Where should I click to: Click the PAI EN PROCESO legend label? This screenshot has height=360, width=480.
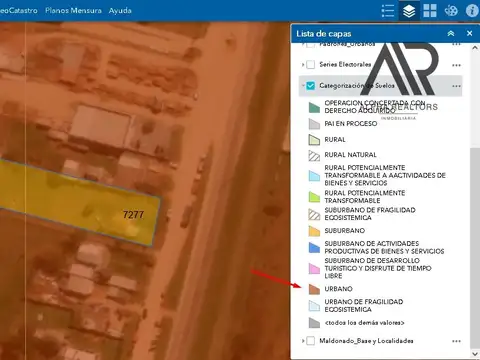click(x=351, y=124)
